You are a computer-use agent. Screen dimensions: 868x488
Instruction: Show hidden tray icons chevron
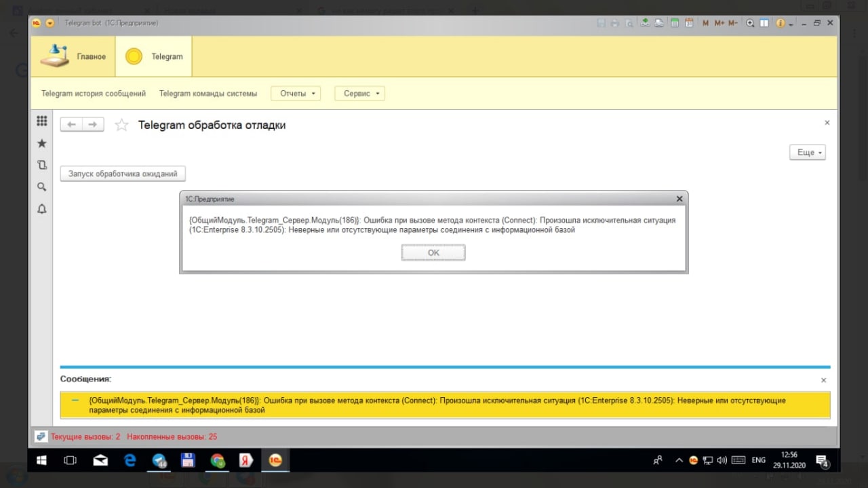pos(679,460)
